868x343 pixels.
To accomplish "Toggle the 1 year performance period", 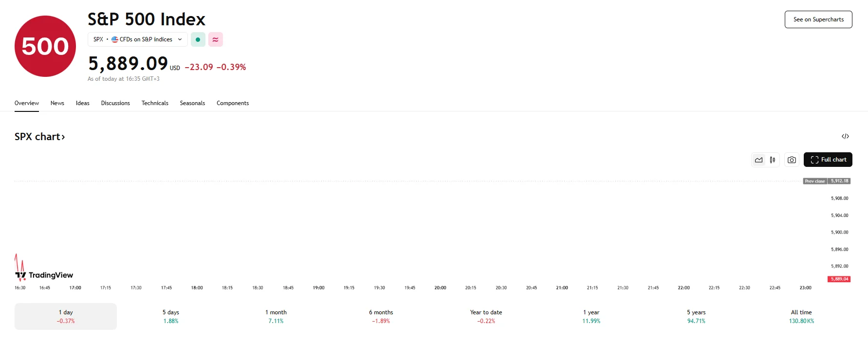I will tap(591, 316).
